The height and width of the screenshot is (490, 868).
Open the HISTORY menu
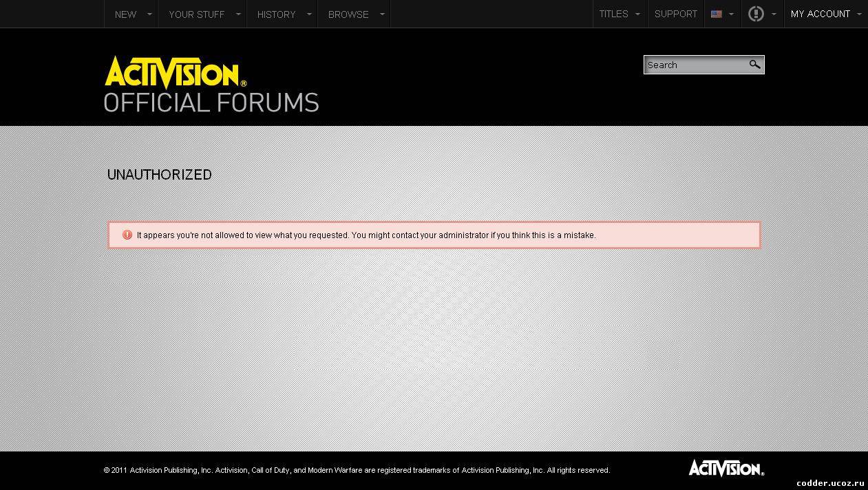coord(276,14)
